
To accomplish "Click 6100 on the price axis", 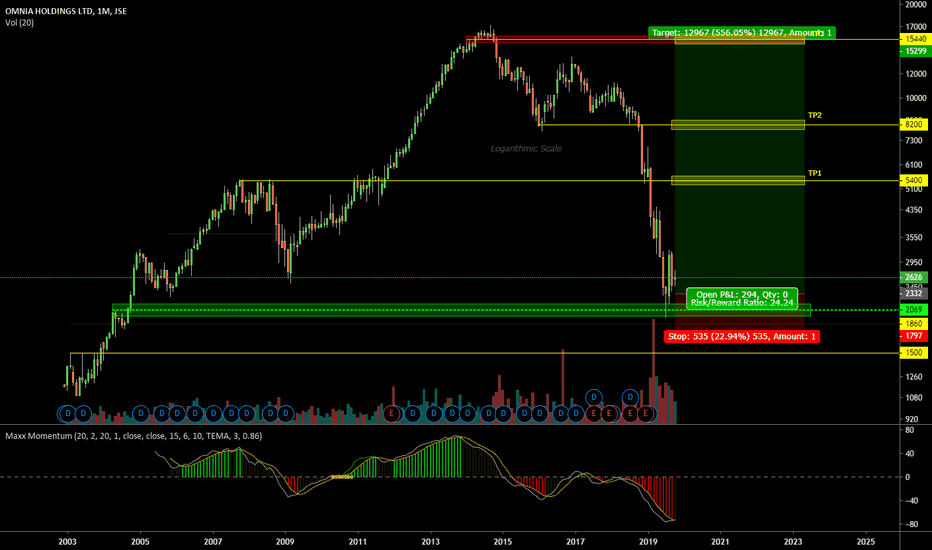I will [x=914, y=165].
